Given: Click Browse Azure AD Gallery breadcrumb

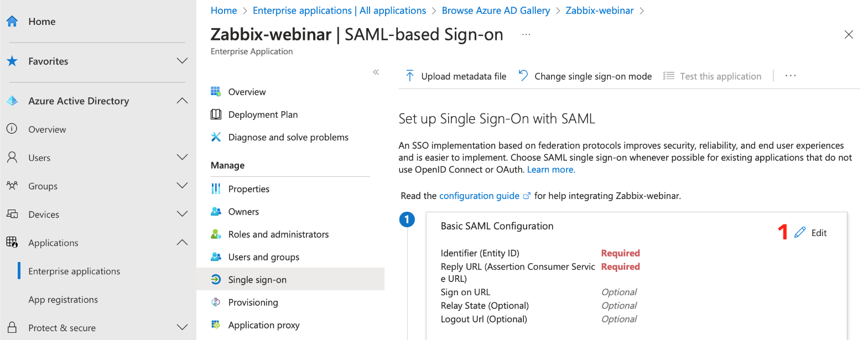Looking at the screenshot, I should coord(495,10).
